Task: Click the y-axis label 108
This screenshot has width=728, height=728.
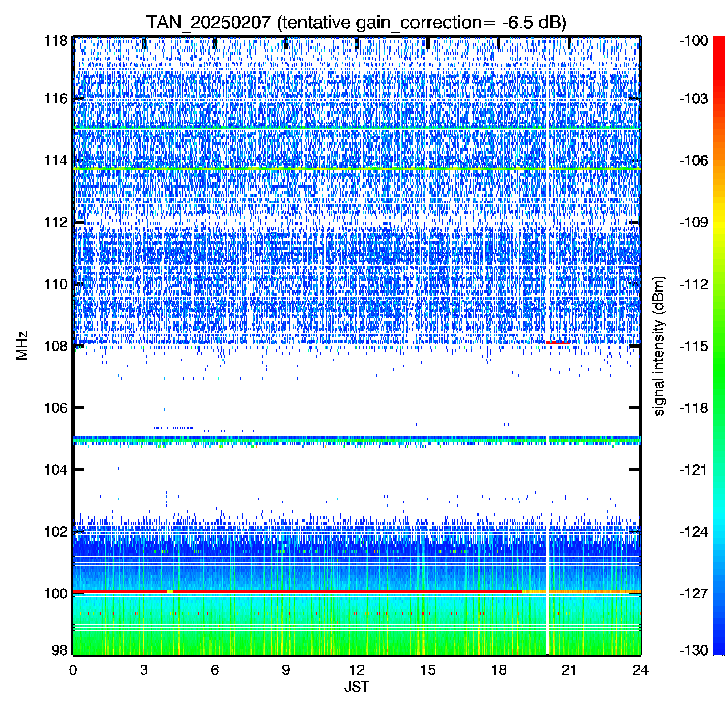Action: [x=56, y=346]
